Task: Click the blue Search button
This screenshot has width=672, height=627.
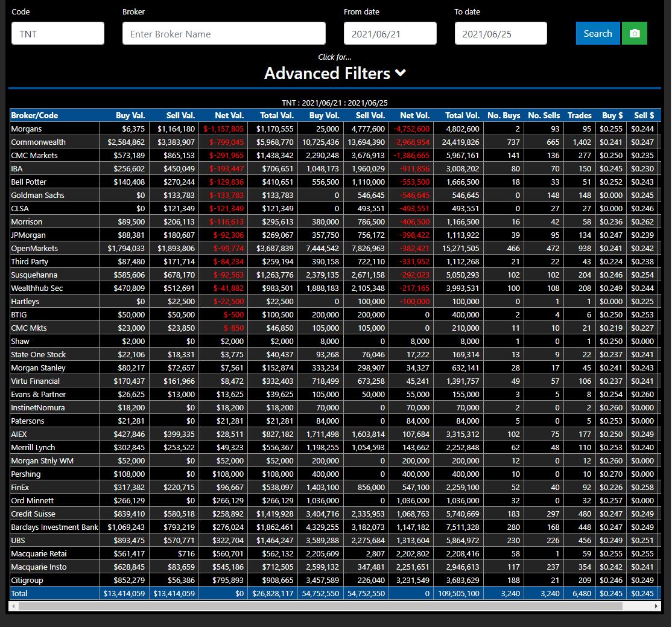Action: 598,33
